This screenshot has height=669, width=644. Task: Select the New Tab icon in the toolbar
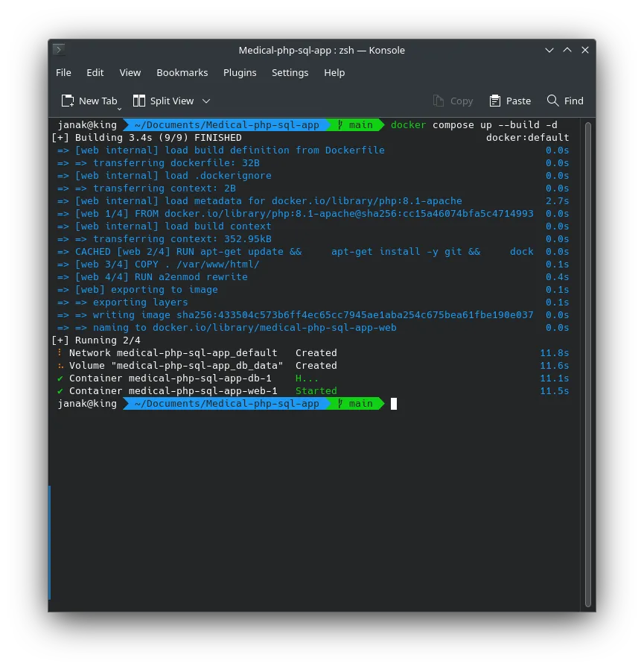(x=66, y=101)
